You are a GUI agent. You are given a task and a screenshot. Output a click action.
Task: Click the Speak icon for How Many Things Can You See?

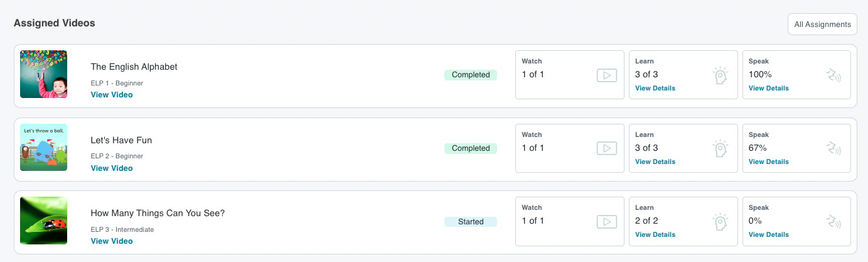[x=833, y=222]
